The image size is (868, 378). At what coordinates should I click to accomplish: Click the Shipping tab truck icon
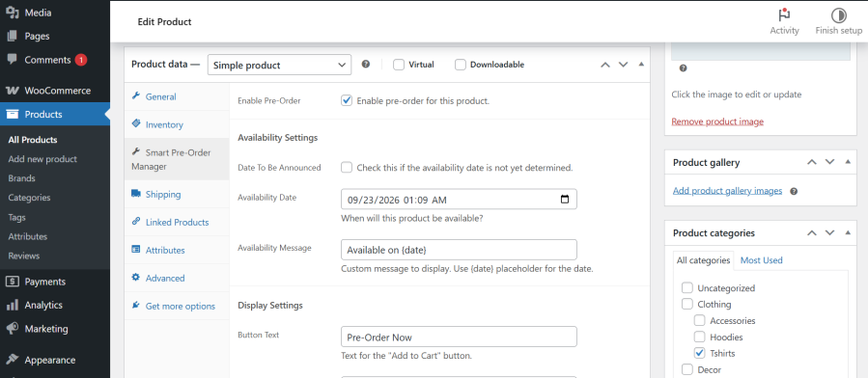[135, 194]
